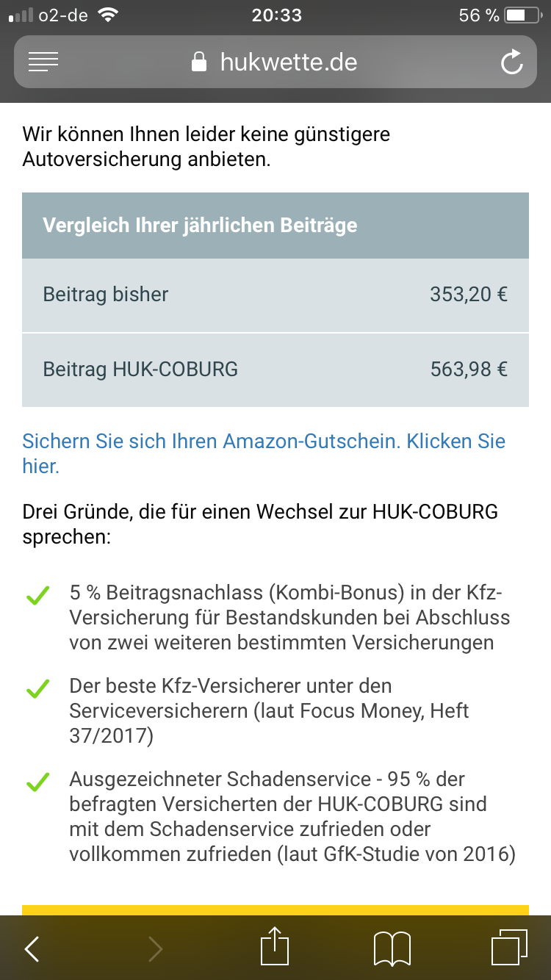The image size is (551, 980).
Task: Tap the reader view lines icon
Action: coord(43,62)
